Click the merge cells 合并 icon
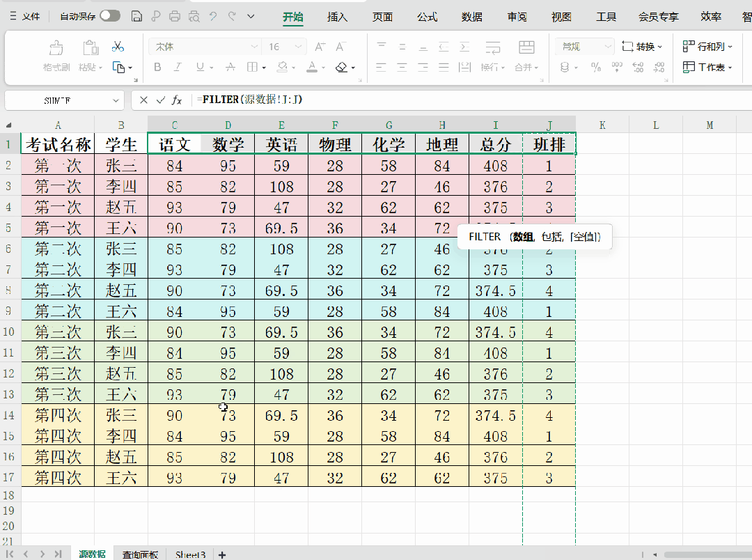 526,47
